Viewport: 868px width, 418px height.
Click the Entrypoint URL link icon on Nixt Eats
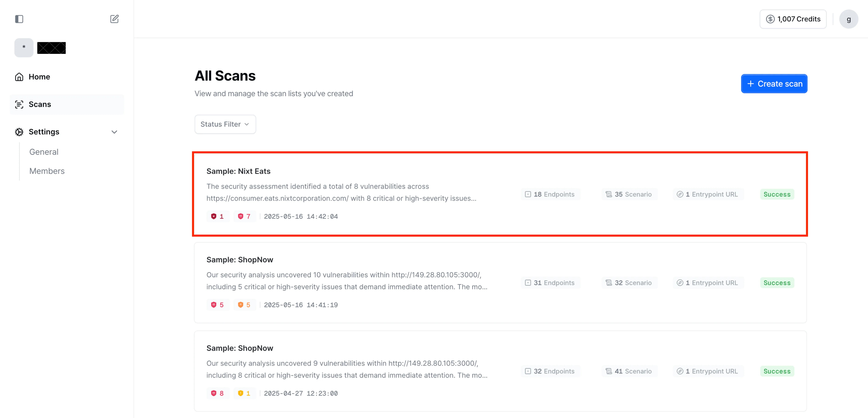680,194
